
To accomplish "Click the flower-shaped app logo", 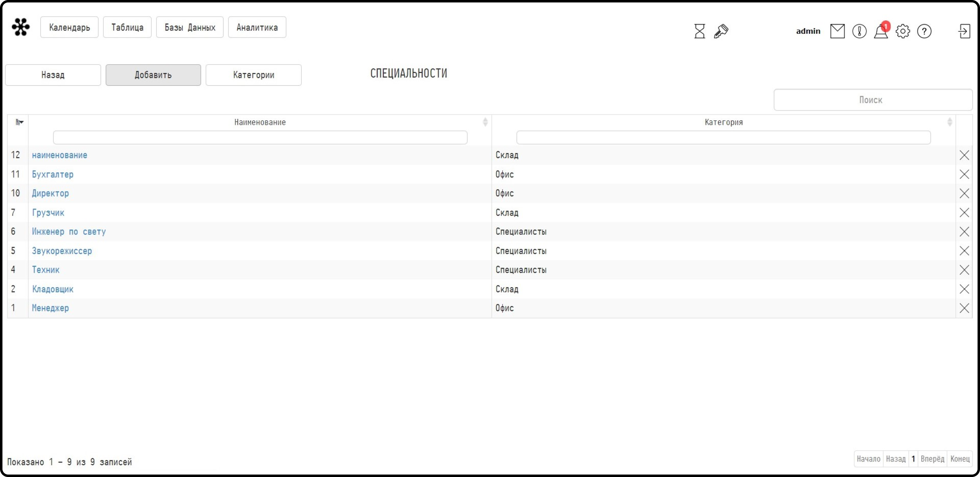I will tap(20, 27).
